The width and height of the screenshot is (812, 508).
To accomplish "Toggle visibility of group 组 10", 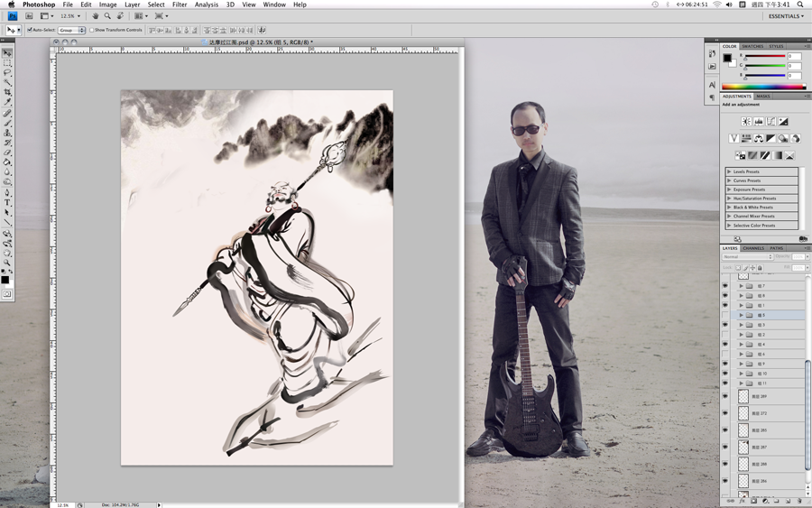I will click(725, 374).
